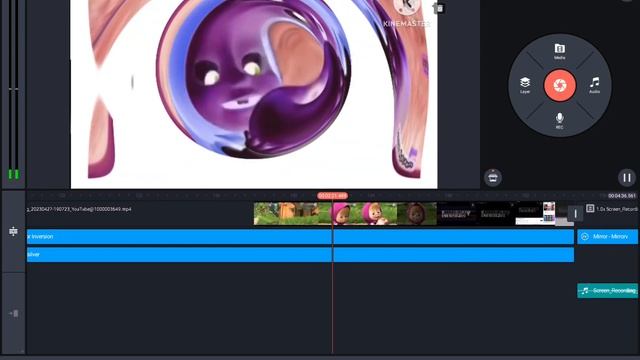Screen dimensions: 640x360
Task: Open the KineMaster asset store icon
Action: [493, 177]
